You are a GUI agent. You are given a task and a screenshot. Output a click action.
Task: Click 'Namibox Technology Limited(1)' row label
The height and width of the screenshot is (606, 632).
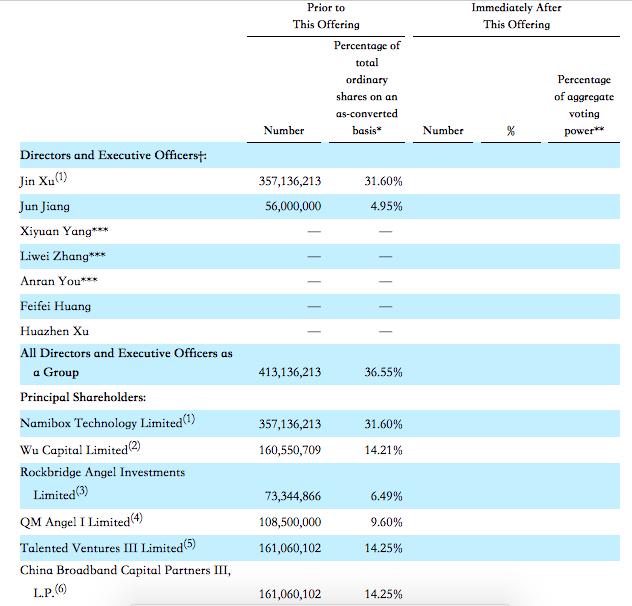108,422
